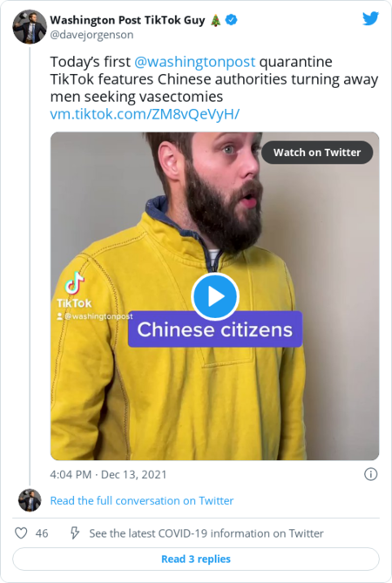Open the vm.tiktok.com video link
The height and width of the screenshot is (583, 392).
pyautogui.click(x=145, y=114)
